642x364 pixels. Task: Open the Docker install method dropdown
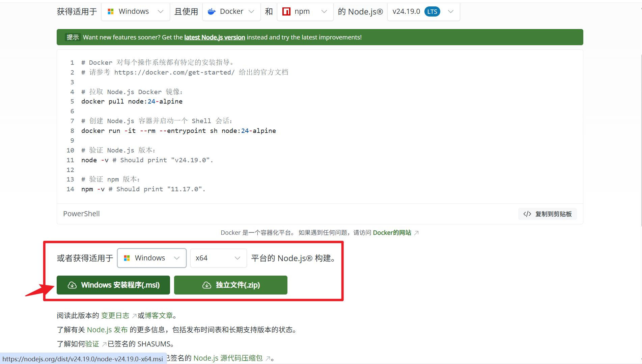[231, 12]
